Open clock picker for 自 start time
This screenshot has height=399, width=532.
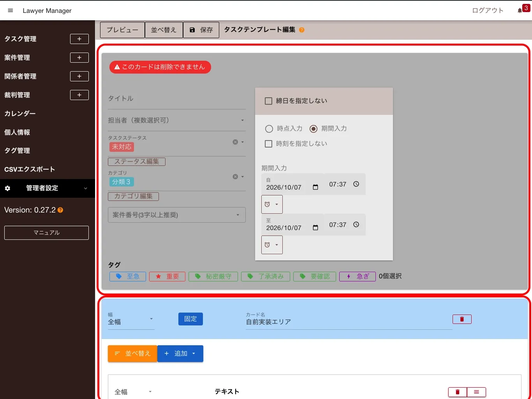pyautogui.click(x=356, y=184)
